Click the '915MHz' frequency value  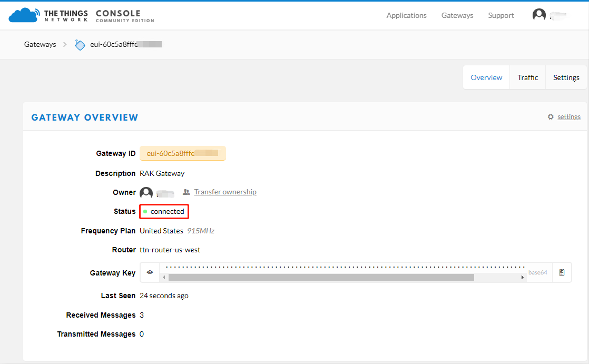(x=201, y=231)
